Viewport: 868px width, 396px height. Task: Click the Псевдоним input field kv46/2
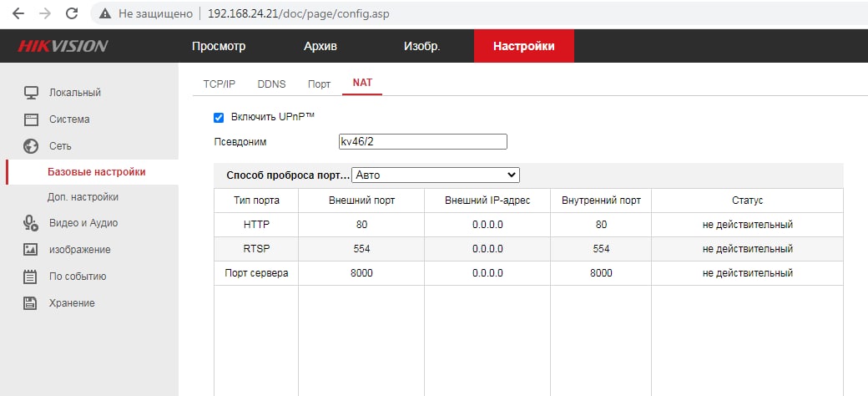423,142
